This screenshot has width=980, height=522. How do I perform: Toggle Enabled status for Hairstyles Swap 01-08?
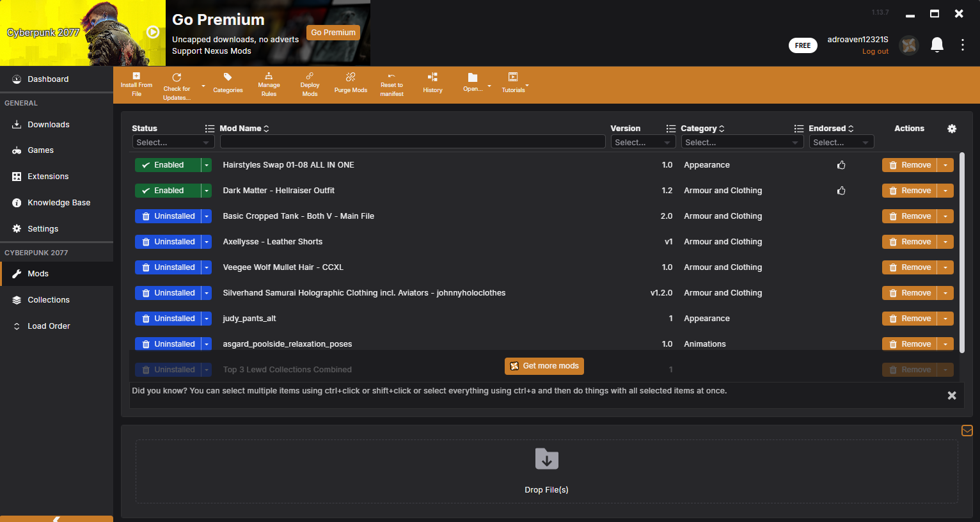coord(168,165)
